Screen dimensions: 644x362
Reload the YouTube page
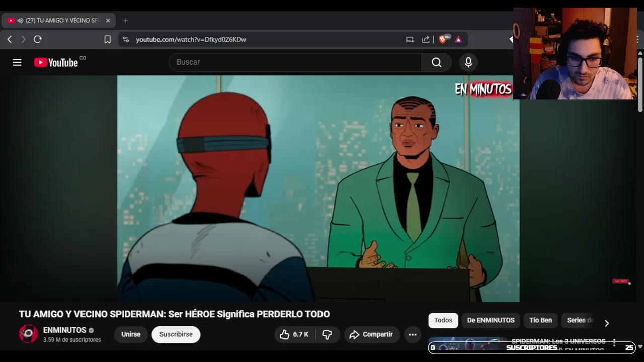(38, 39)
